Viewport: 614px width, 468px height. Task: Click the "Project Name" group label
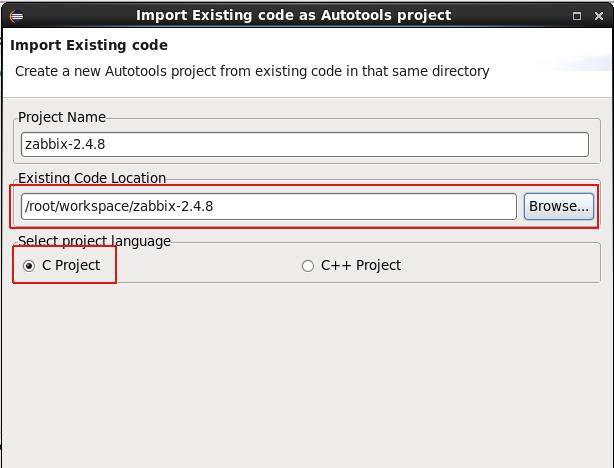pos(61,117)
